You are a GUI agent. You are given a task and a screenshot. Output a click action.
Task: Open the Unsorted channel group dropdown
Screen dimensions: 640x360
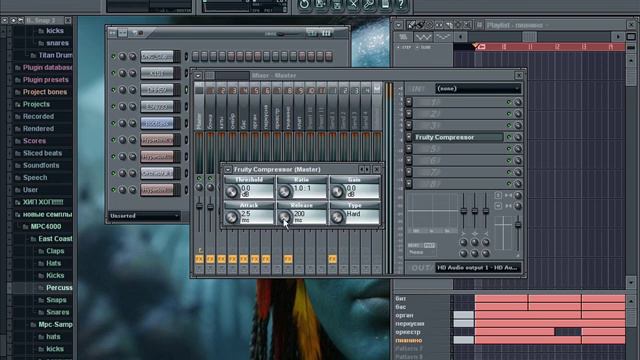pyautogui.click(x=144, y=216)
